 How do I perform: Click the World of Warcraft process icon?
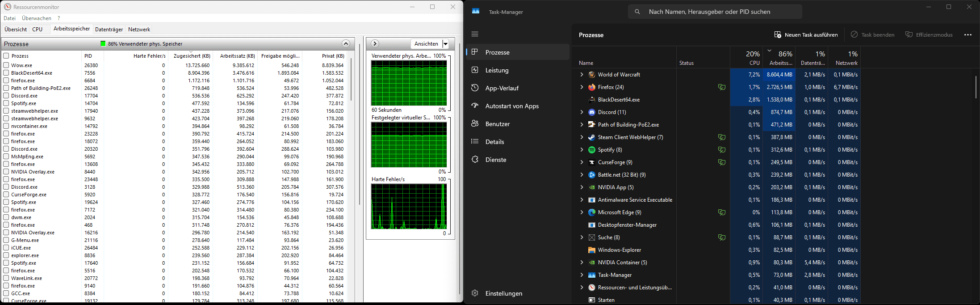click(x=592, y=75)
